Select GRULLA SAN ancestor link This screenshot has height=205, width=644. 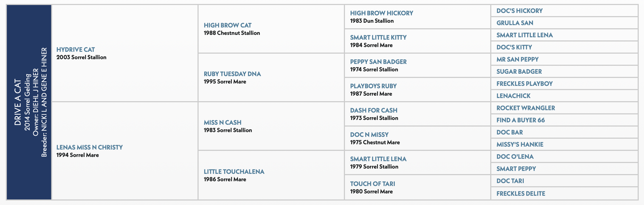515,23
